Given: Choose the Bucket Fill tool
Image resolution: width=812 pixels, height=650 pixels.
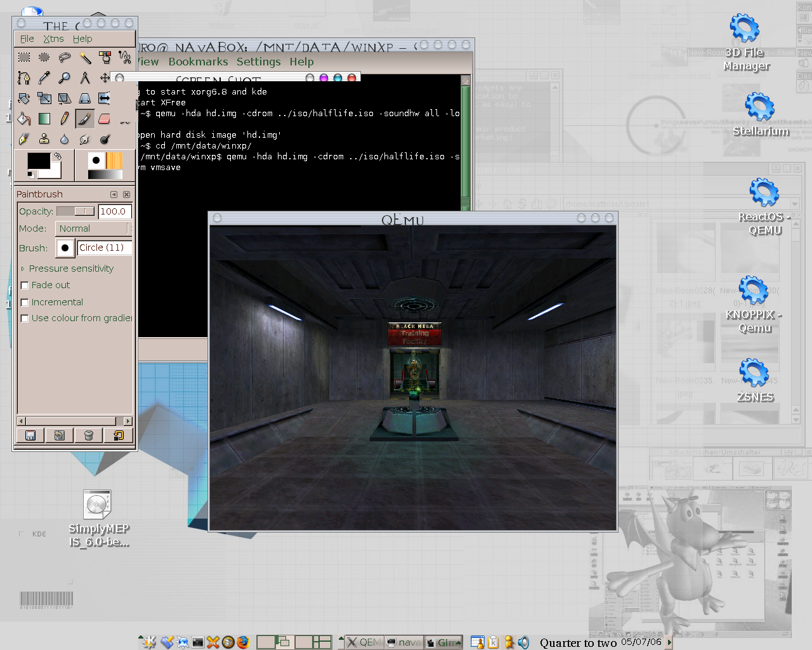Looking at the screenshot, I should tap(24, 119).
